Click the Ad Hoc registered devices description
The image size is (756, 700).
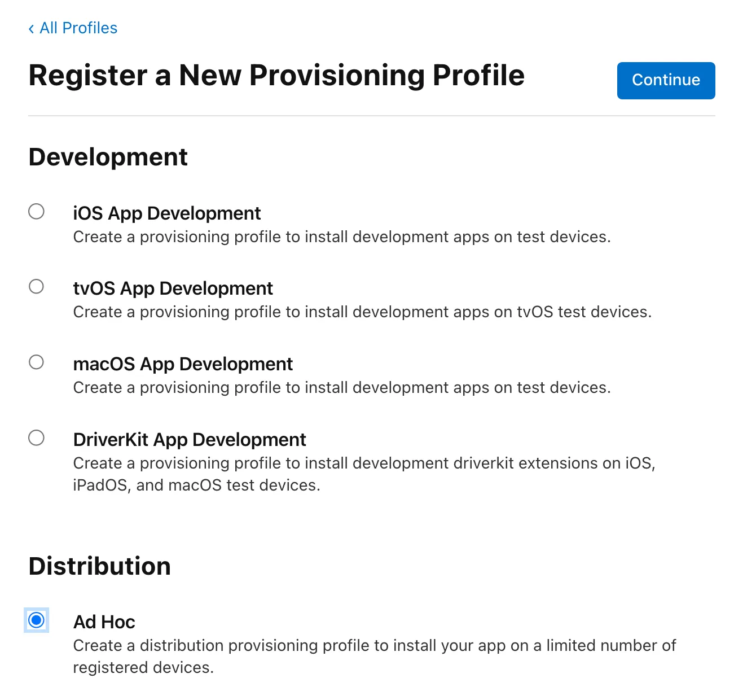(x=375, y=656)
